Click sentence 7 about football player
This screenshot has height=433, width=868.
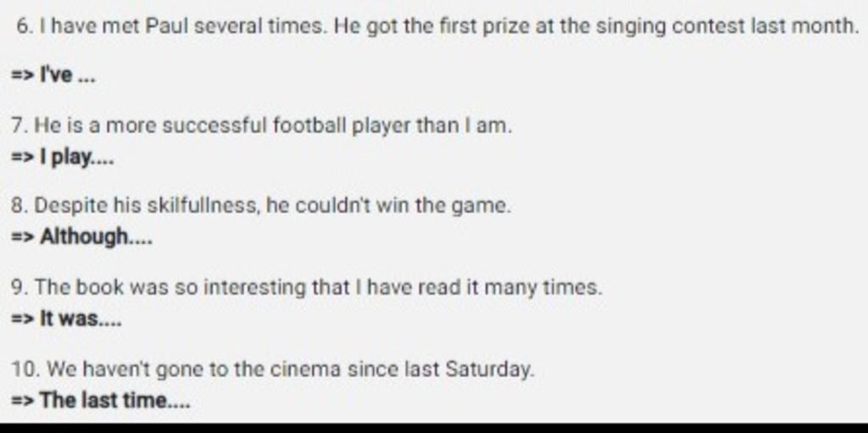point(261,126)
